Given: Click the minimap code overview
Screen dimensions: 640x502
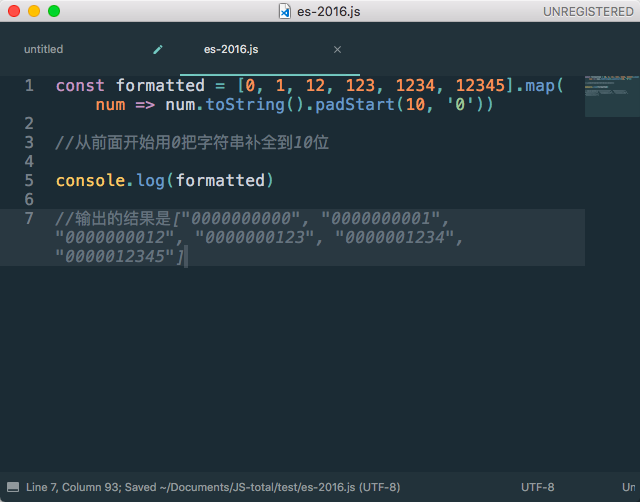Looking at the screenshot, I should coord(612,96).
